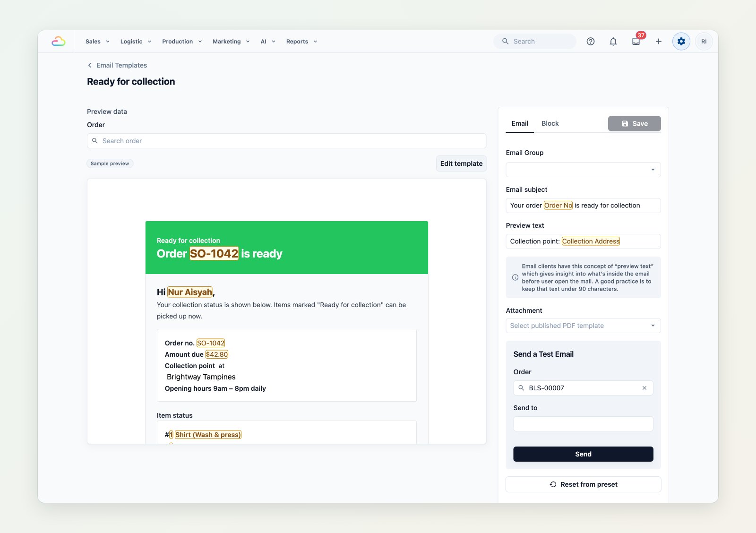Click the Preview text field
756x533 pixels.
tap(583, 241)
